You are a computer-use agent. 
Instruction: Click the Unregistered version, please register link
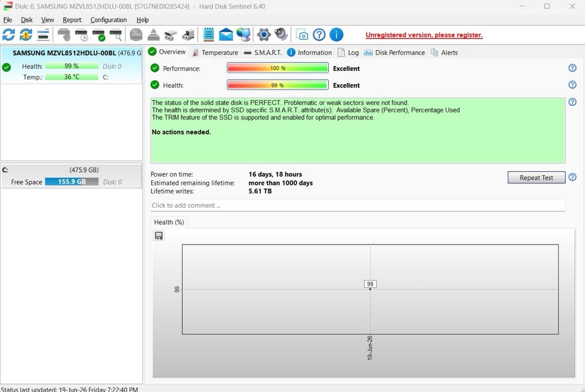point(424,35)
